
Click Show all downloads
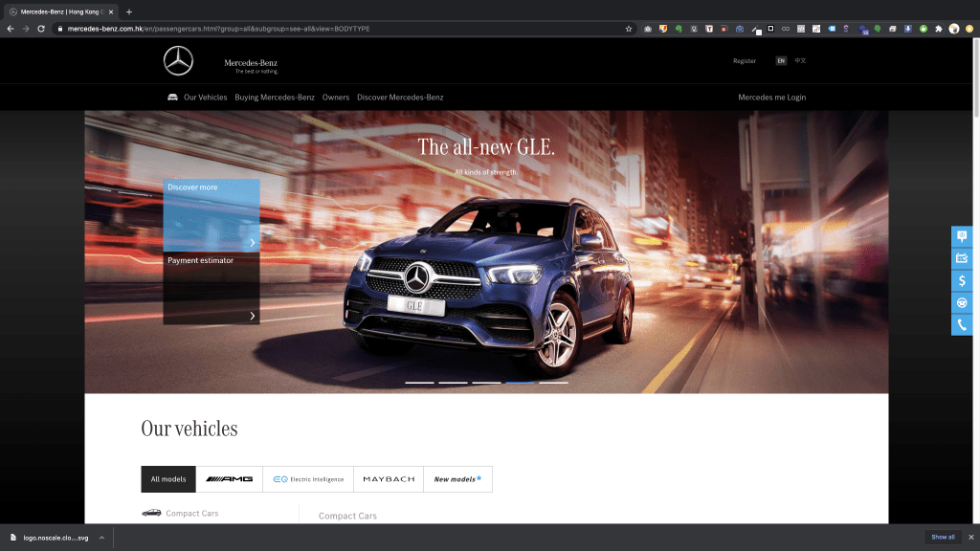pos(943,538)
